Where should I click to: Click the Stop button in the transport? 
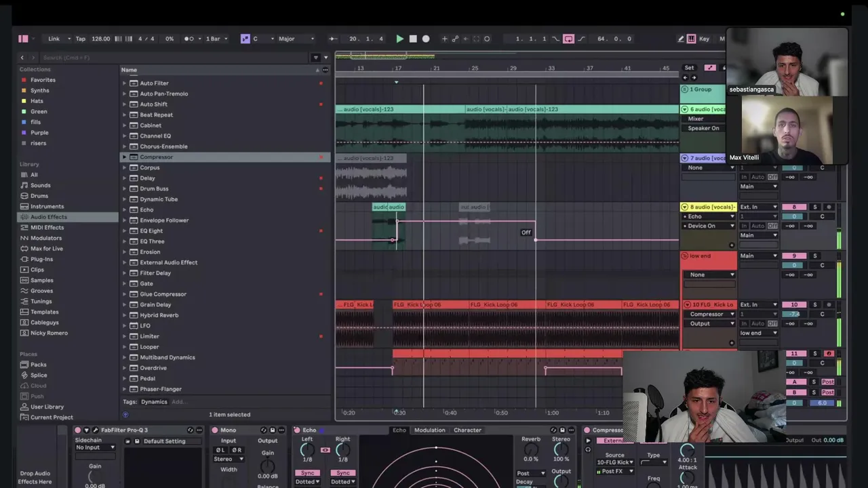[413, 39]
